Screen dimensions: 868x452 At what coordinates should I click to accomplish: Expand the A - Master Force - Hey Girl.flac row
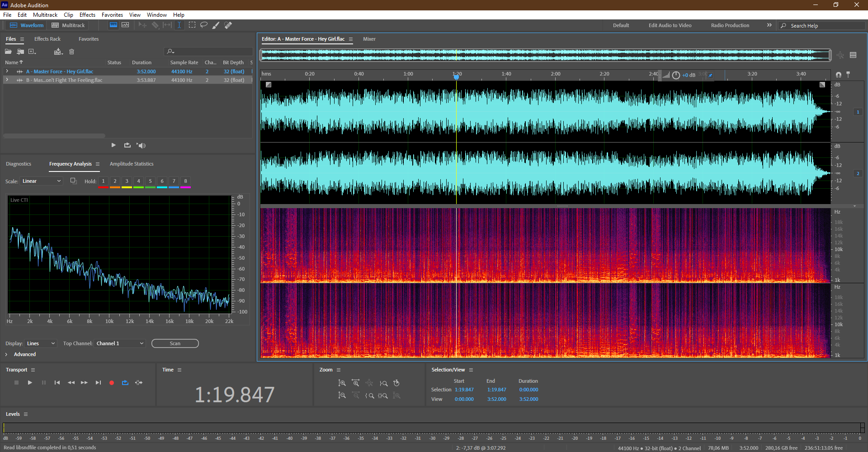(7, 71)
